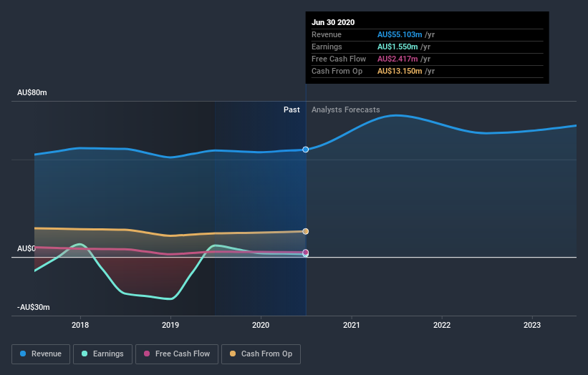Select the pink Free Cash Flow data point
The image size is (588, 375).
point(306,252)
